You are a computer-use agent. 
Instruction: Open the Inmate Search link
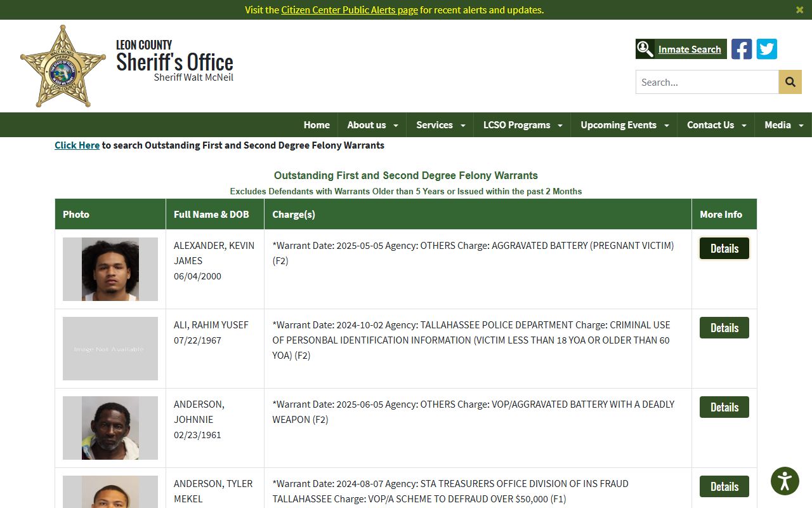690,49
